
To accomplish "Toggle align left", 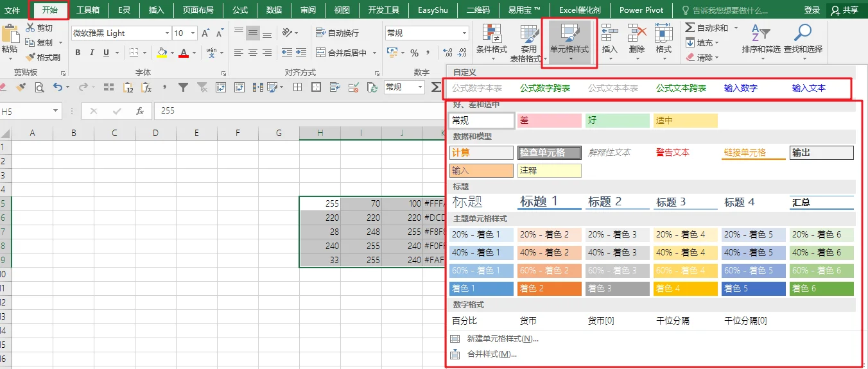I will coord(238,53).
